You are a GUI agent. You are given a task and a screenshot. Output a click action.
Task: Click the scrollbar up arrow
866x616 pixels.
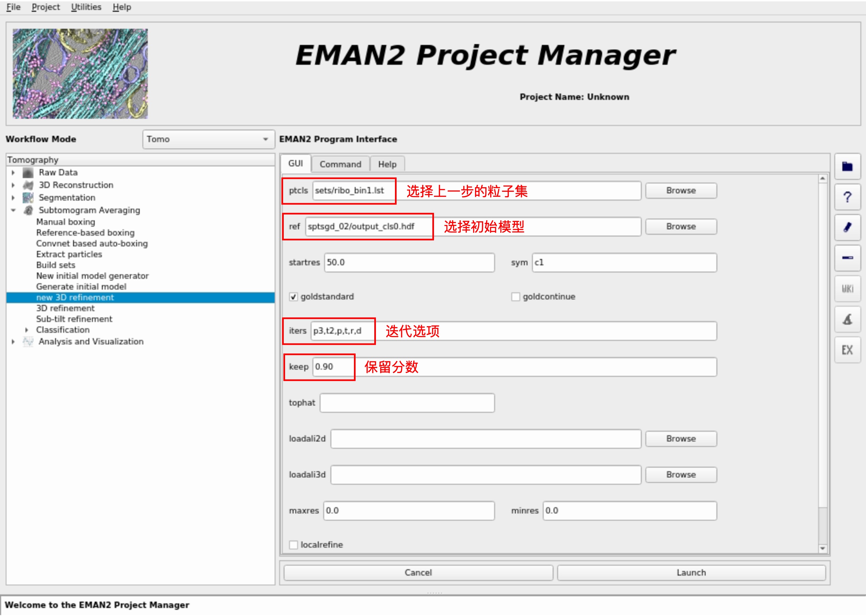click(x=822, y=178)
